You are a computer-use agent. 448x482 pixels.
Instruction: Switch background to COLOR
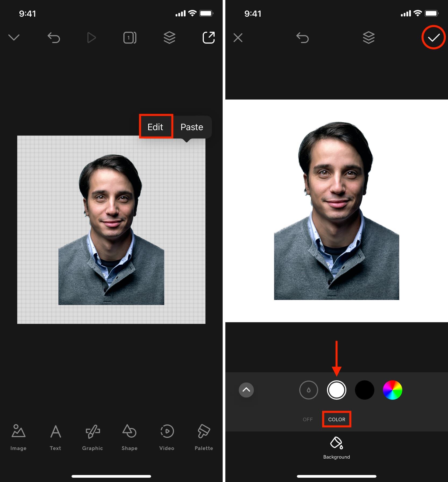337,419
